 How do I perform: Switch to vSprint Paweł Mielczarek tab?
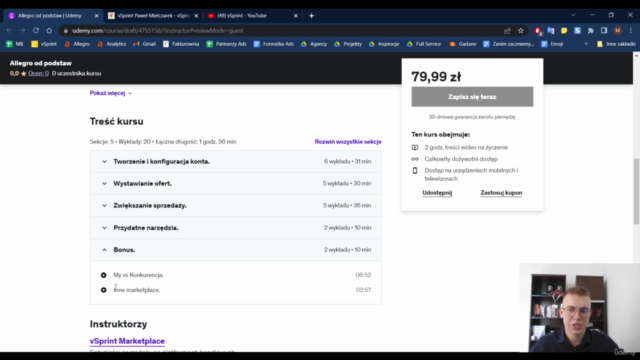pos(153,16)
